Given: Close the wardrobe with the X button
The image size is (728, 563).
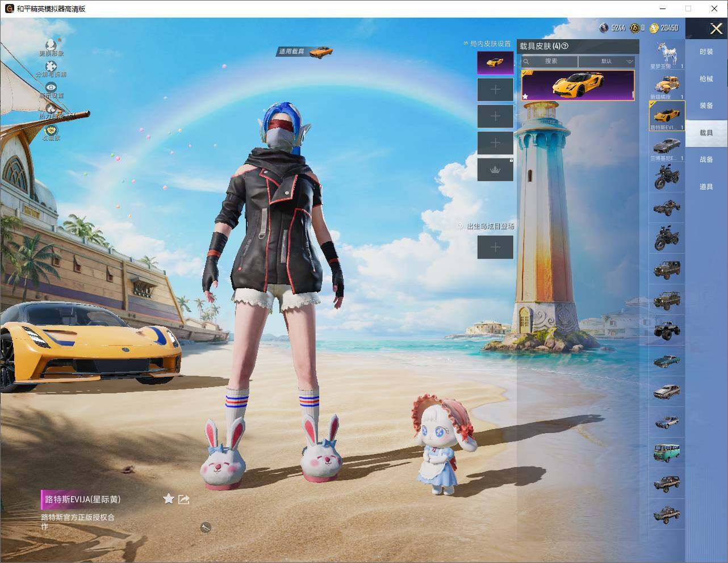Looking at the screenshot, I should pyautogui.click(x=716, y=28).
